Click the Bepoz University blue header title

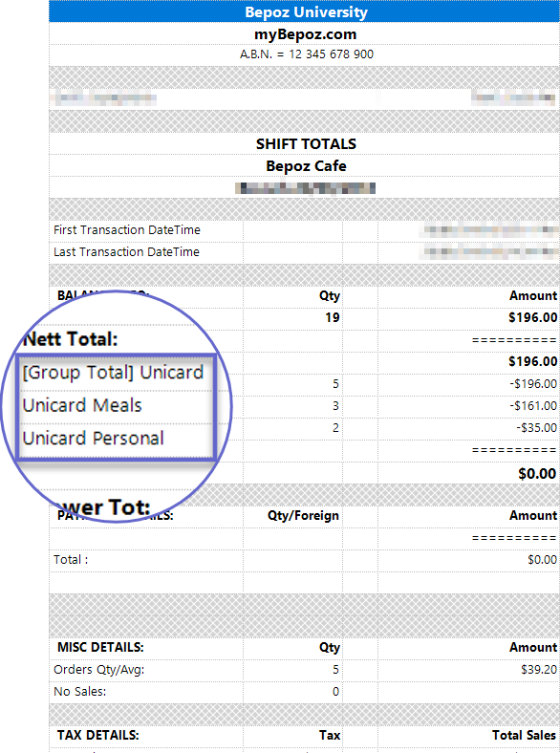coord(306,12)
